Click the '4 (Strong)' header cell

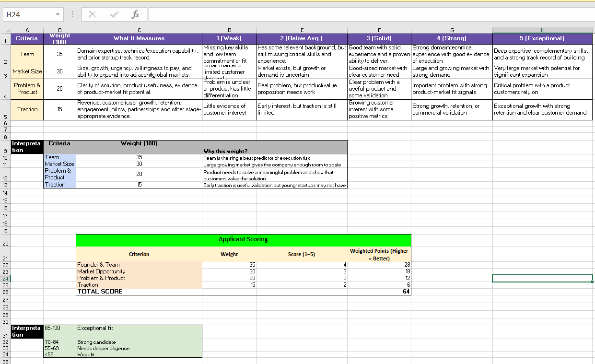pyautogui.click(x=452, y=38)
